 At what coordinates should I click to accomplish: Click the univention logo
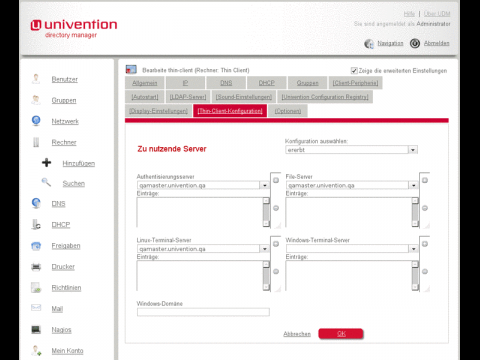pyautogui.click(x=74, y=28)
